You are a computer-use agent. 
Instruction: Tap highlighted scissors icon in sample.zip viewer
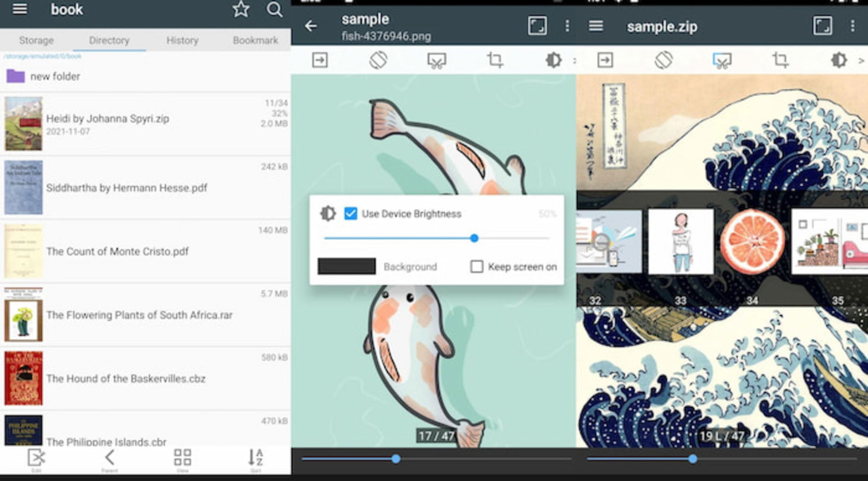722,60
